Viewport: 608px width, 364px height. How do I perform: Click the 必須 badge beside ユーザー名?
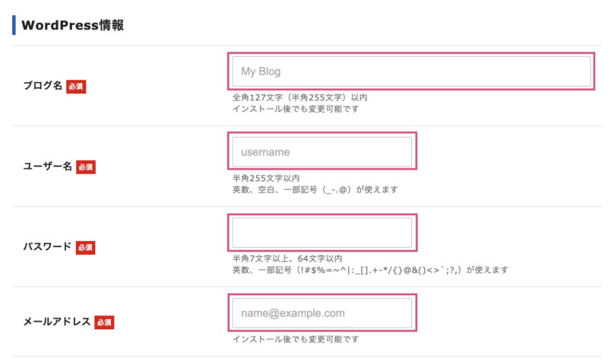(86, 167)
